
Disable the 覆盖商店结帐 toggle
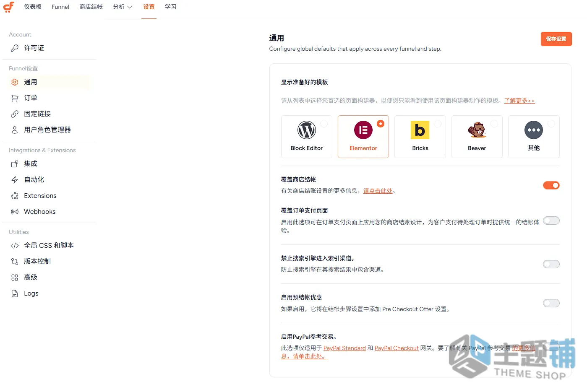point(551,185)
